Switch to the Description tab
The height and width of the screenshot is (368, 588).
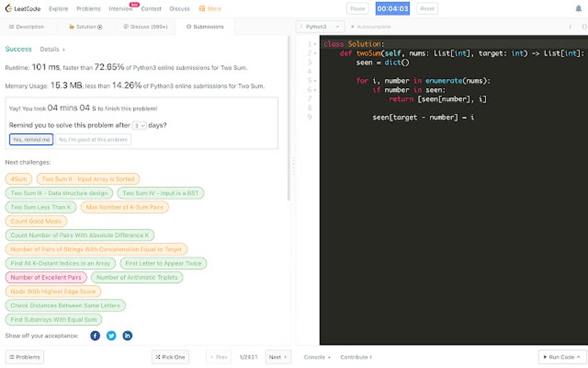28,26
